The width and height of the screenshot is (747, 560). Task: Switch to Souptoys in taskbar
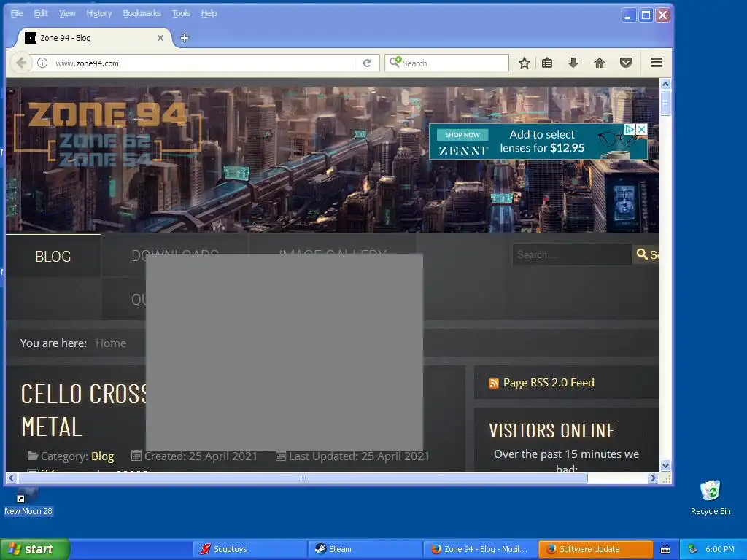[x=249, y=549]
